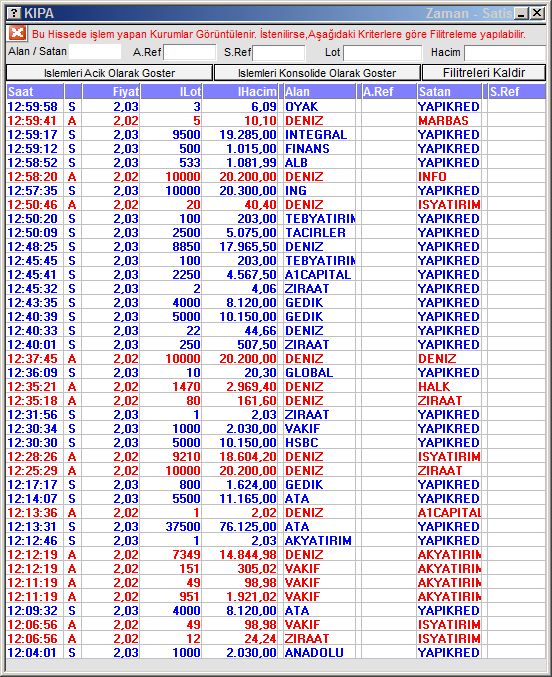Screen dimensions: 552x677
Task: Select the 305,02 volume cell
Action: tap(240, 569)
